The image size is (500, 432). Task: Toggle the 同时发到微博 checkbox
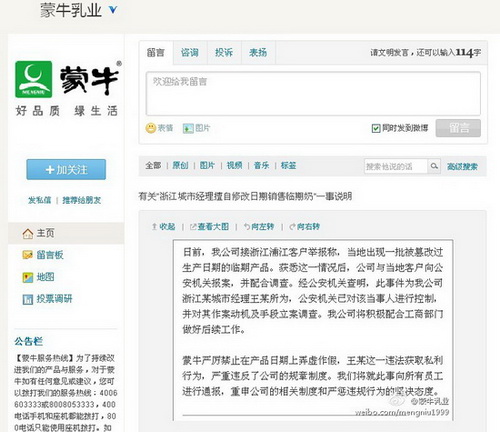tap(376, 128)
